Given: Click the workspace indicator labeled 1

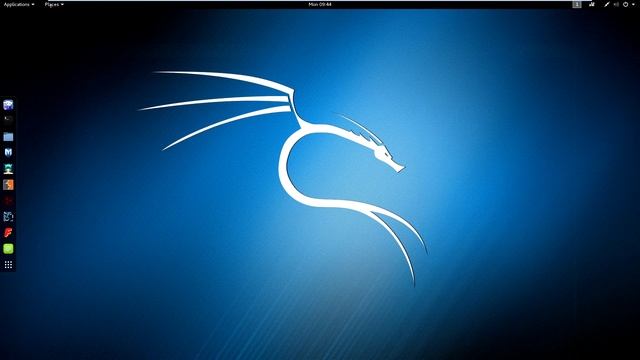Looking at the screenshot, I should (577, 4).
